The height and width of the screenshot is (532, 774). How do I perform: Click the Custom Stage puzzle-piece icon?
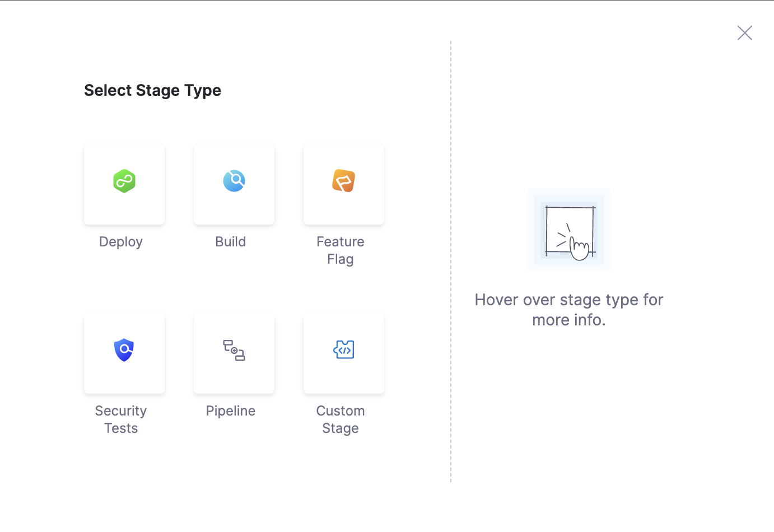344,350
